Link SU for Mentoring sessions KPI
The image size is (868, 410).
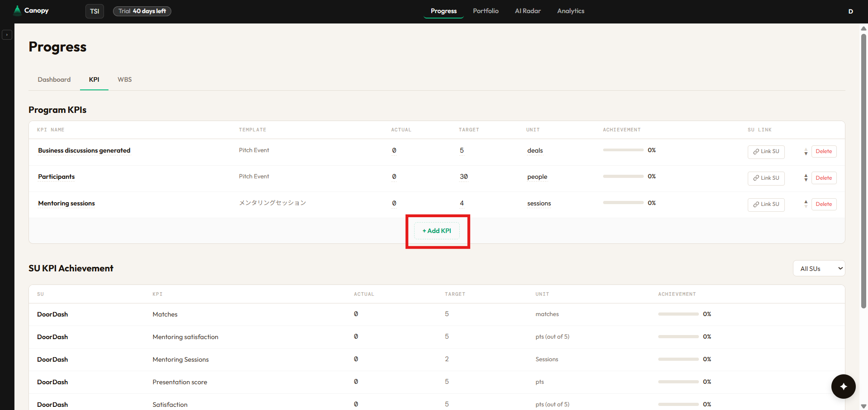766,205
